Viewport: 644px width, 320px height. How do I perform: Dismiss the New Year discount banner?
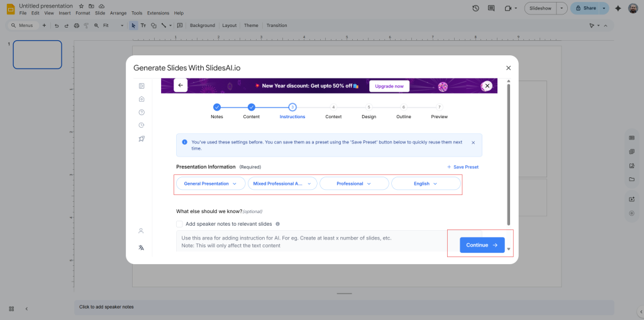tap(486, 86)
